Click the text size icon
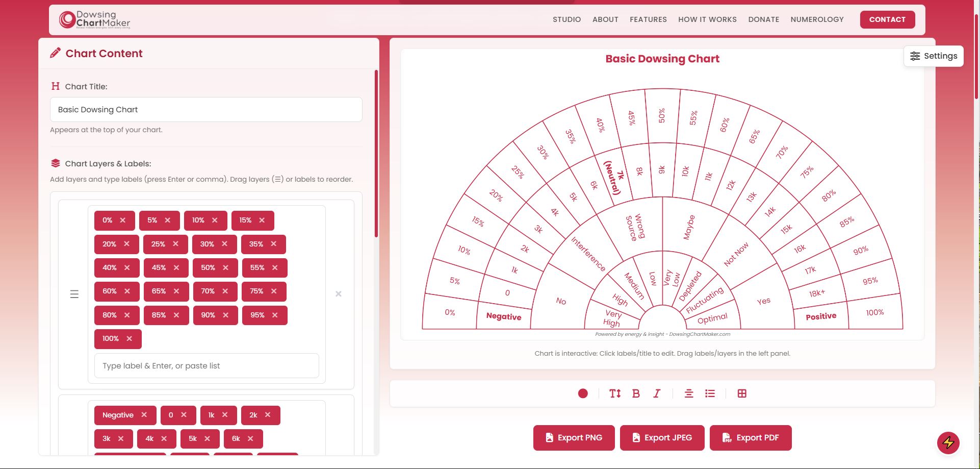This screenshot has width=980, height=469. coord(615,393)
